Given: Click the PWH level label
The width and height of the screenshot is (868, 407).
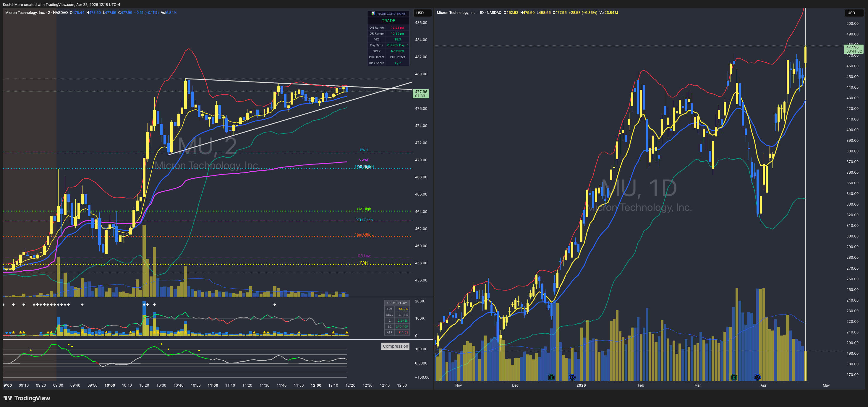Looking at the screenshot, I should [x=364, y=150].
